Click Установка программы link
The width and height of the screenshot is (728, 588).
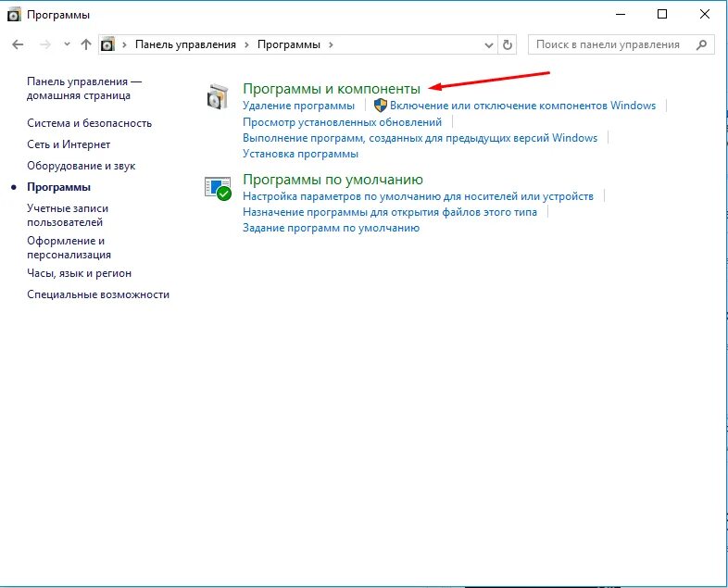click(300, 154)
